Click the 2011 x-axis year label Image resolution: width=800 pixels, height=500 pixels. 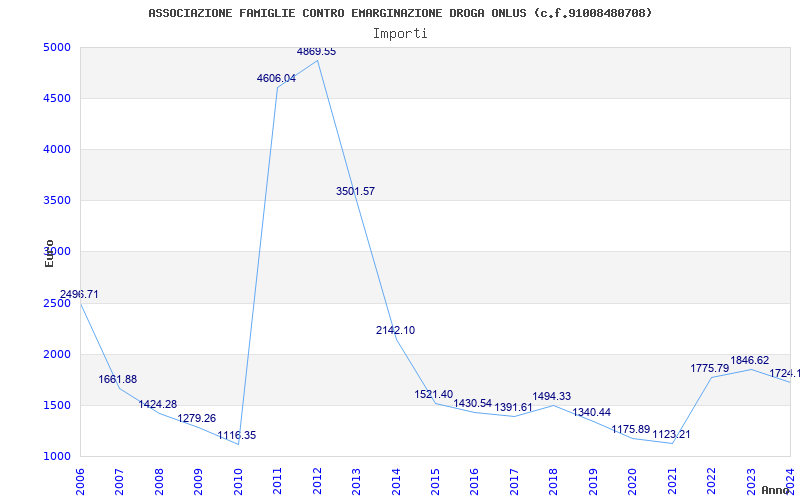coord(277,482)
